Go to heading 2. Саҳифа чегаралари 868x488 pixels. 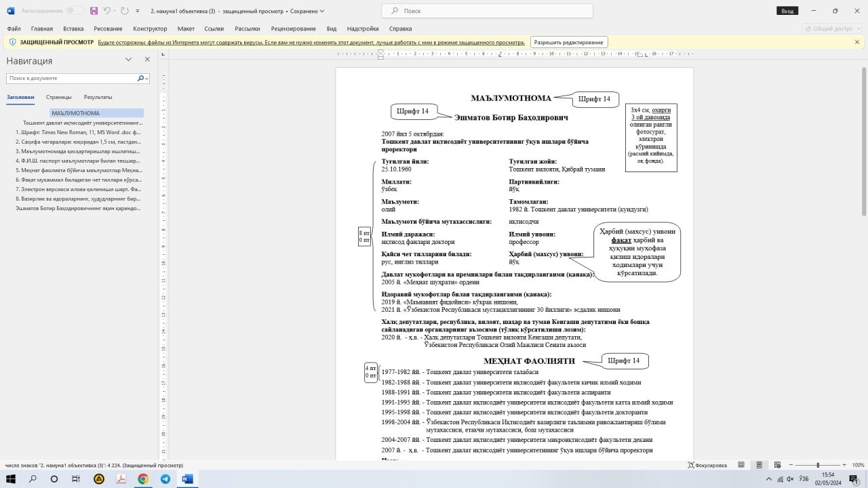(x=79, y=142)
